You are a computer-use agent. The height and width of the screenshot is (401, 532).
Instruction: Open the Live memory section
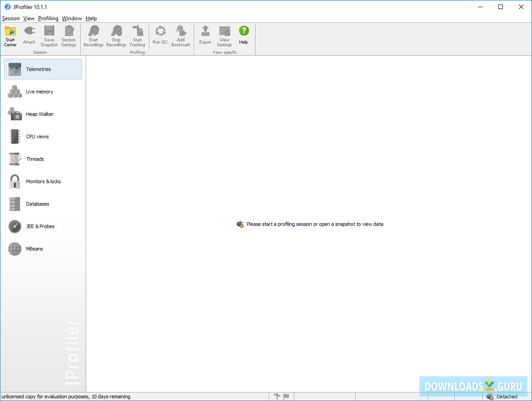43,92
